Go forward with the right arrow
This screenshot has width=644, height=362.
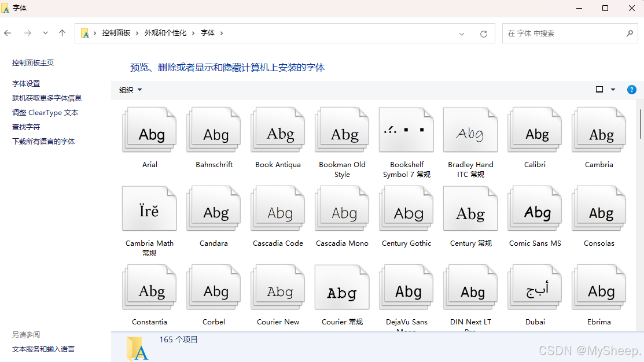click(x=28, y=33)
